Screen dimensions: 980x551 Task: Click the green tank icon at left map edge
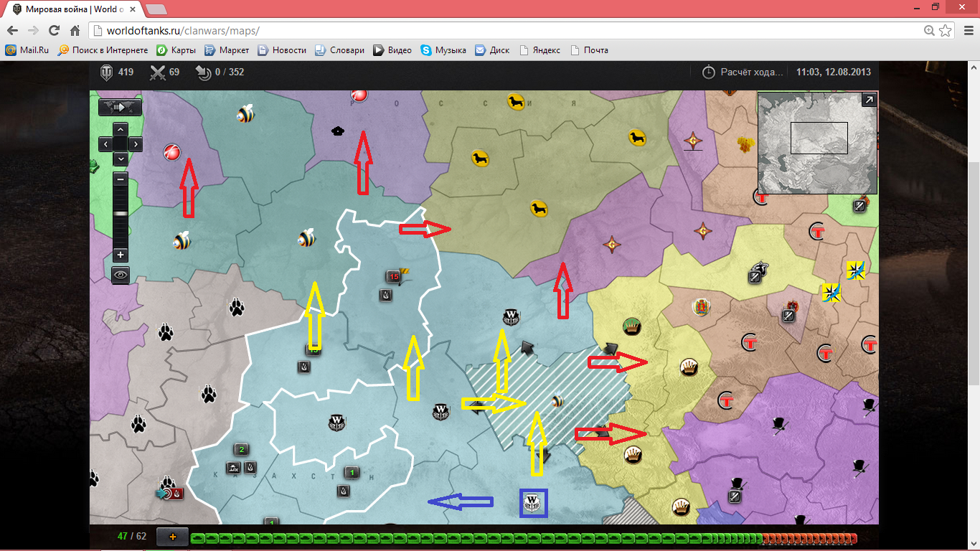click(93, 166)
